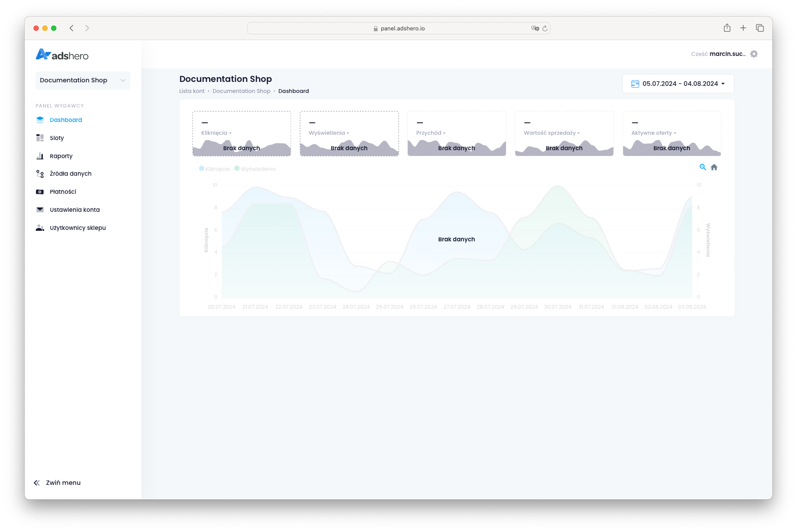Click the zoom magnifier icon on chart
The image size is (797, 532).
[703, 167]
